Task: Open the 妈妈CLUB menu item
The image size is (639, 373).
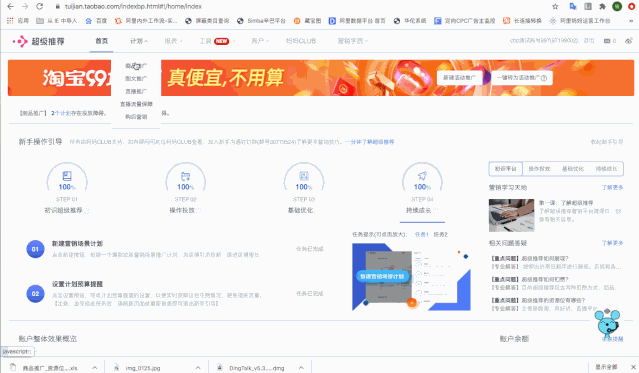Action: pos(301,41)
